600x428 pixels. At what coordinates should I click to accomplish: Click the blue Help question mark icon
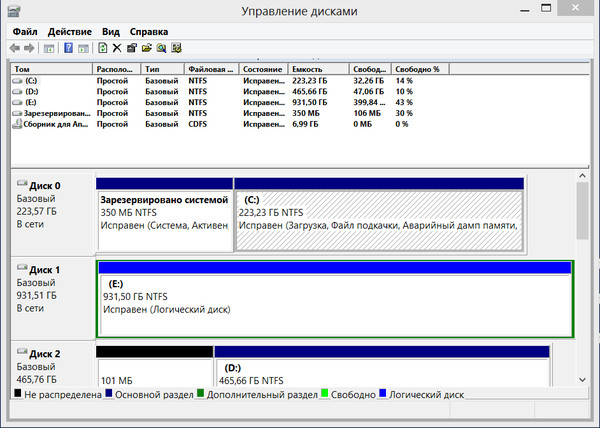[68, 47]
